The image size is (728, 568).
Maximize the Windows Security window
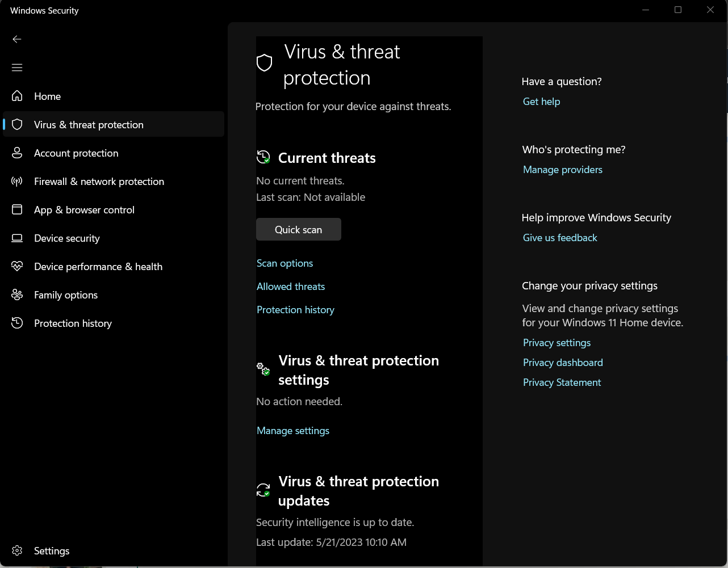[x=677, y=10]
